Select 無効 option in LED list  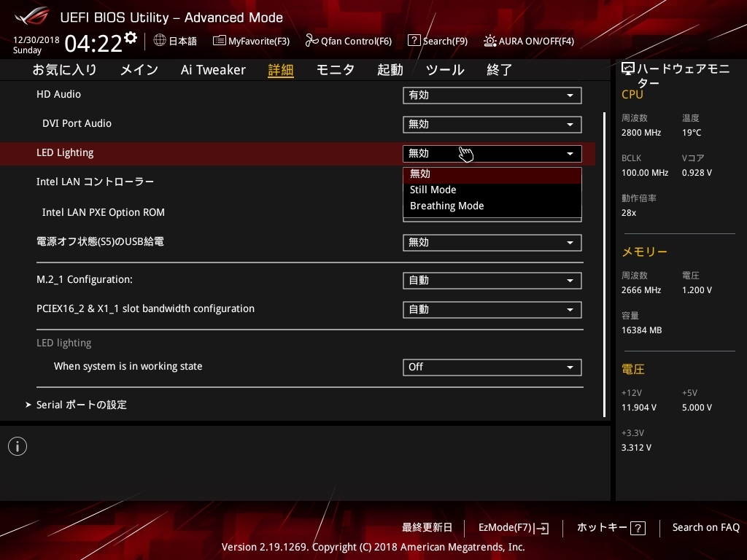coord(492,174)
